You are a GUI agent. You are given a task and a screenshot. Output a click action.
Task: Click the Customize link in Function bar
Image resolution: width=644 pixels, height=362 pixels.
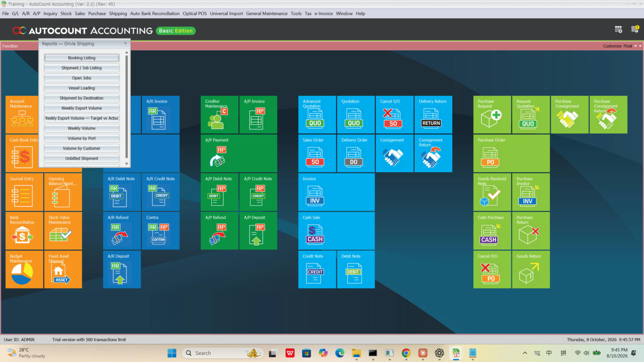coord(613,46)
